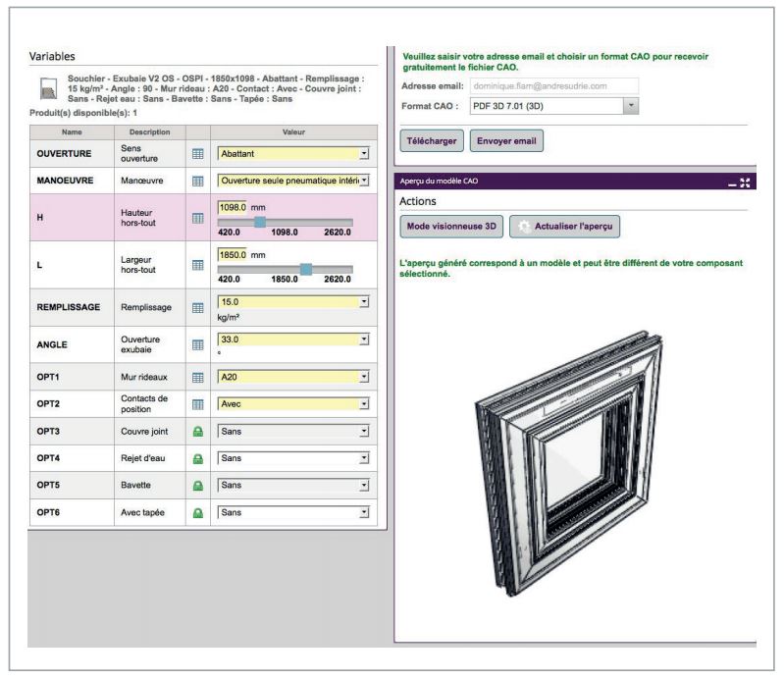Click the OPT1 name cell
The width and height of the screenshot is (784, 679).
(72, 377)
